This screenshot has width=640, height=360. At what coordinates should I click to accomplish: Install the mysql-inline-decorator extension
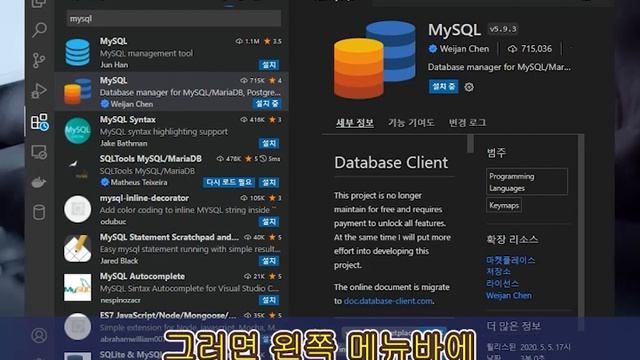tap(269, 221)
